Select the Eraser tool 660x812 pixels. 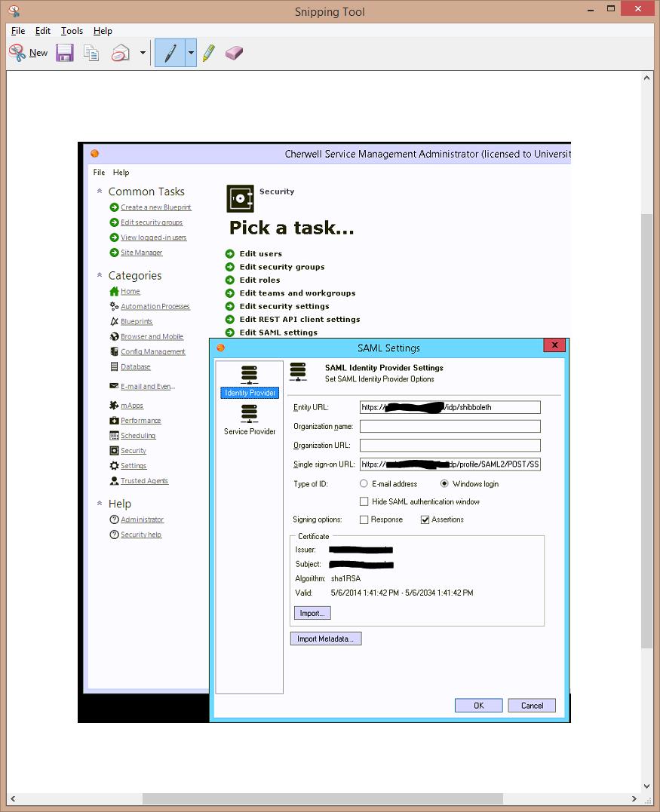235,53
